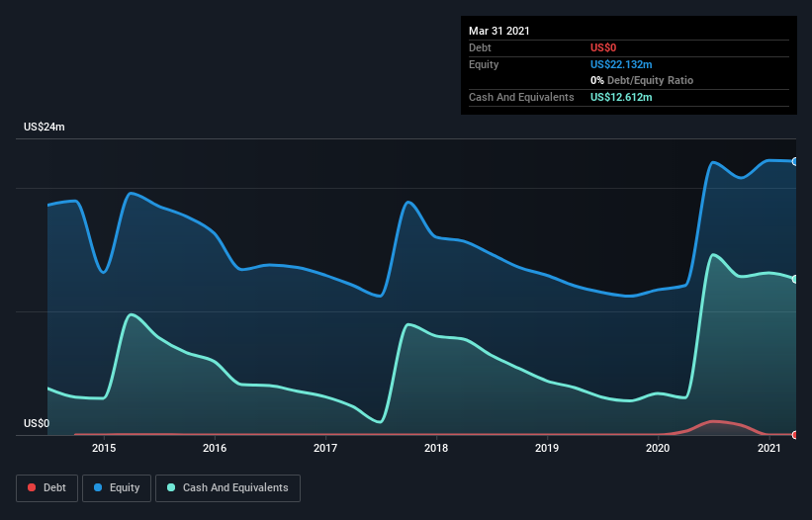Click the 2017 x-axis label

(325, 448)
